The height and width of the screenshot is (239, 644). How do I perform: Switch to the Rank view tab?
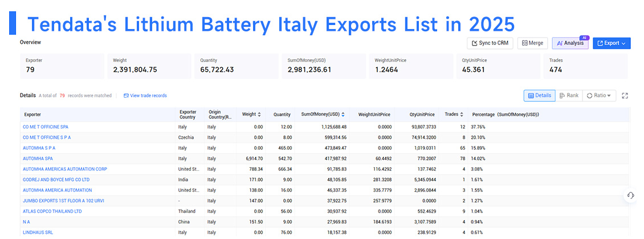(569, 96)
